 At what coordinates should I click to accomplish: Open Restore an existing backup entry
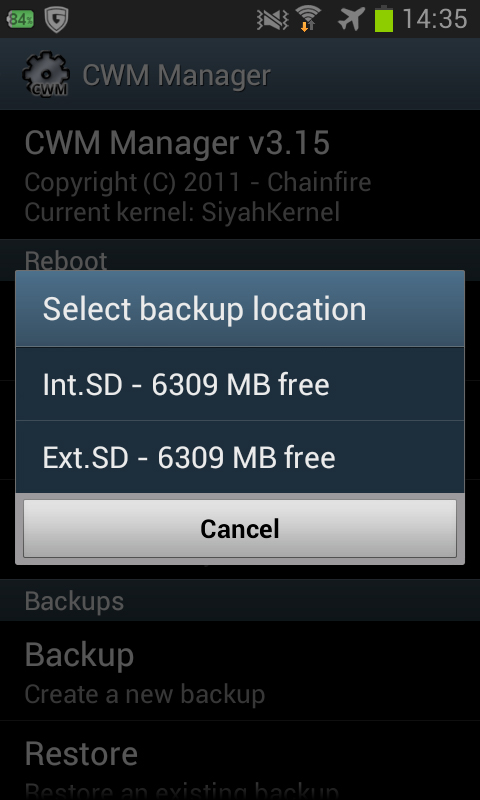point(240,760)
